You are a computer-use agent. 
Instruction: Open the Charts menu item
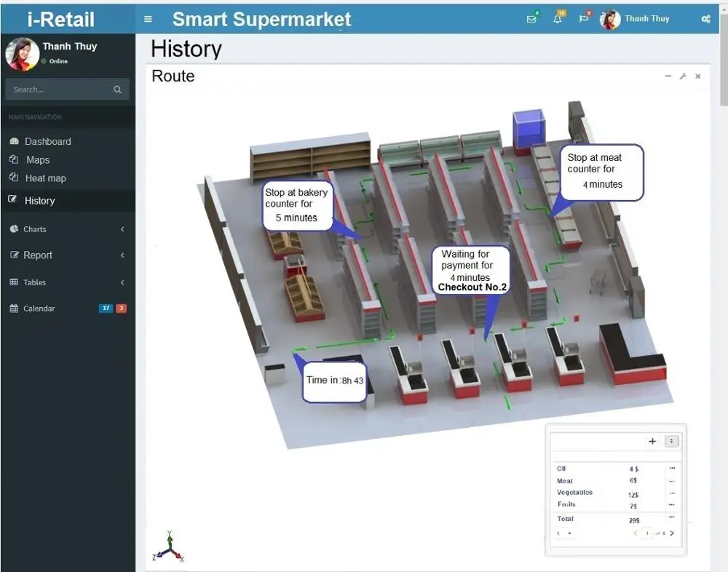pos(35,229)
